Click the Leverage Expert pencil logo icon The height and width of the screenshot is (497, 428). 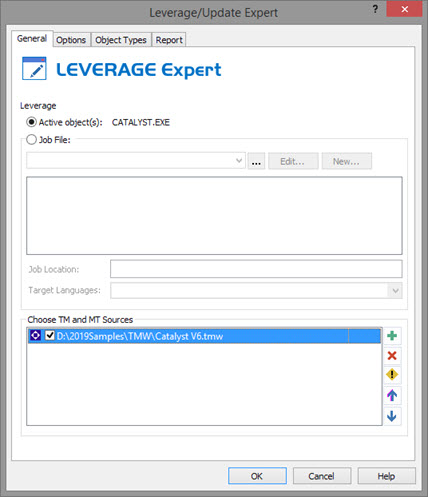tap(34, 68)
